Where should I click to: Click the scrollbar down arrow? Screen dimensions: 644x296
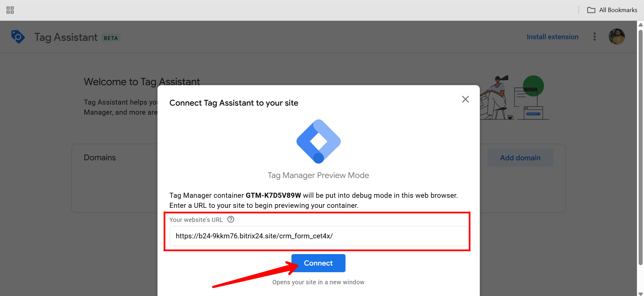[x=640, y=294]
